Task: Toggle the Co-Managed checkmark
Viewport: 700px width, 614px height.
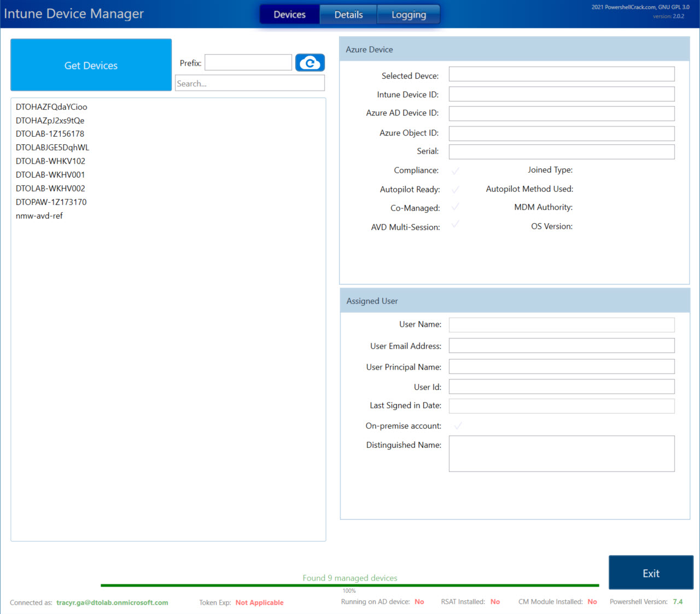Action: pyautogui.click(x=455, y=207)
